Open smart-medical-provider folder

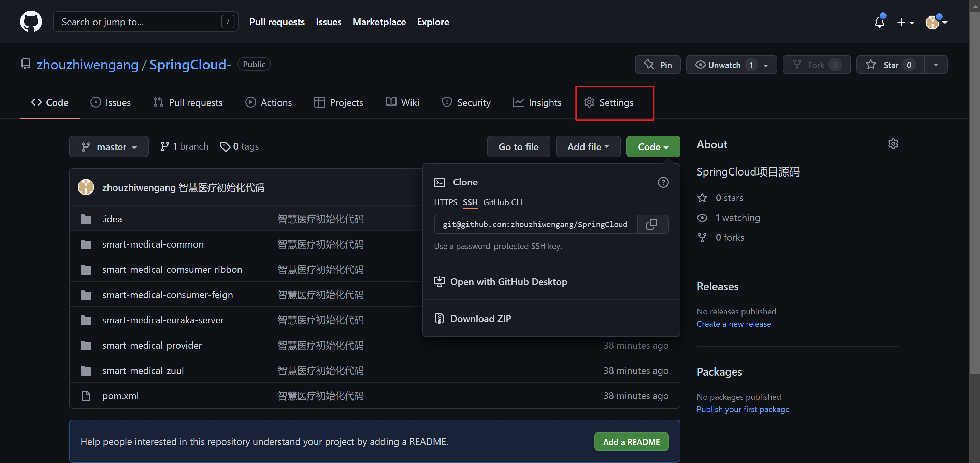[152, 345]
